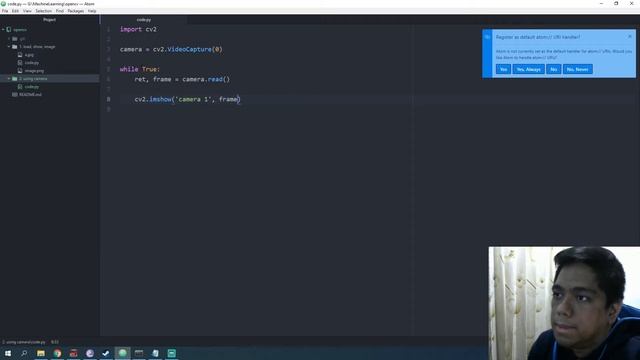Click the webcam overlay video

pos(564,303)
